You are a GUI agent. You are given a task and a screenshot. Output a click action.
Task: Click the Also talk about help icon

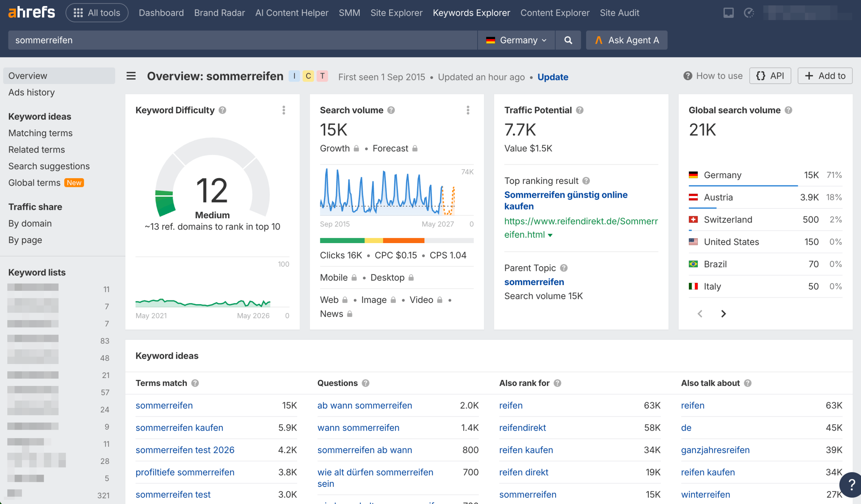click(748, 383)
